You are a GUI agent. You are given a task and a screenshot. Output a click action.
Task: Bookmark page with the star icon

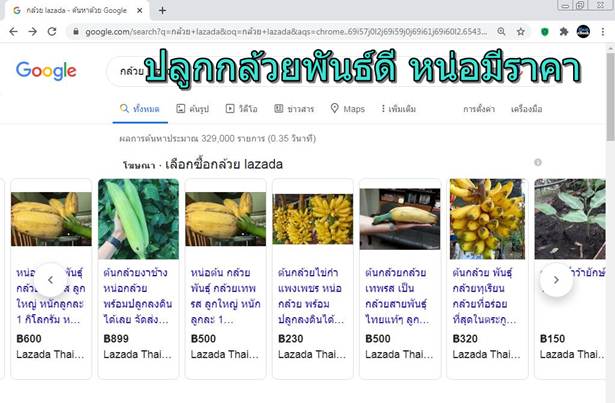520,32
